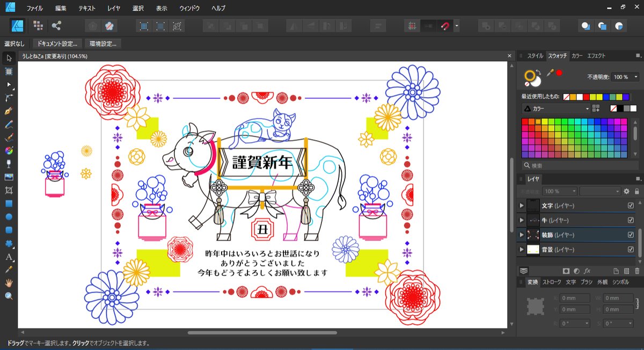The width and height of the screenshot is (644, 350).
Task: Toggle visibility of 文字 layer
Action: click(631, 206)
